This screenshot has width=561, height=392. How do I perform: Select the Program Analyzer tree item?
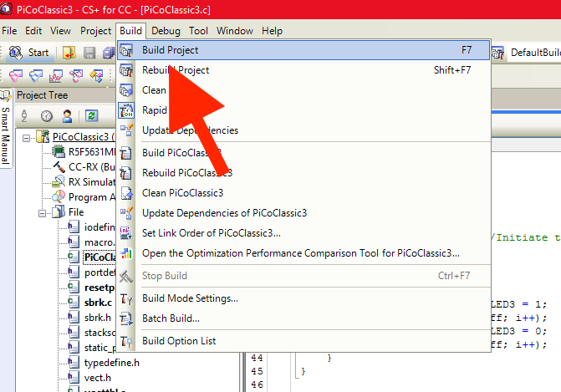[x=92, y=197]
